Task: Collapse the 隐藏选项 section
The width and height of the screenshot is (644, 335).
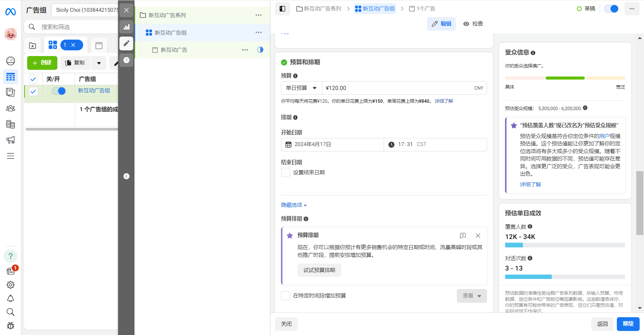Action: click(293, 205)
